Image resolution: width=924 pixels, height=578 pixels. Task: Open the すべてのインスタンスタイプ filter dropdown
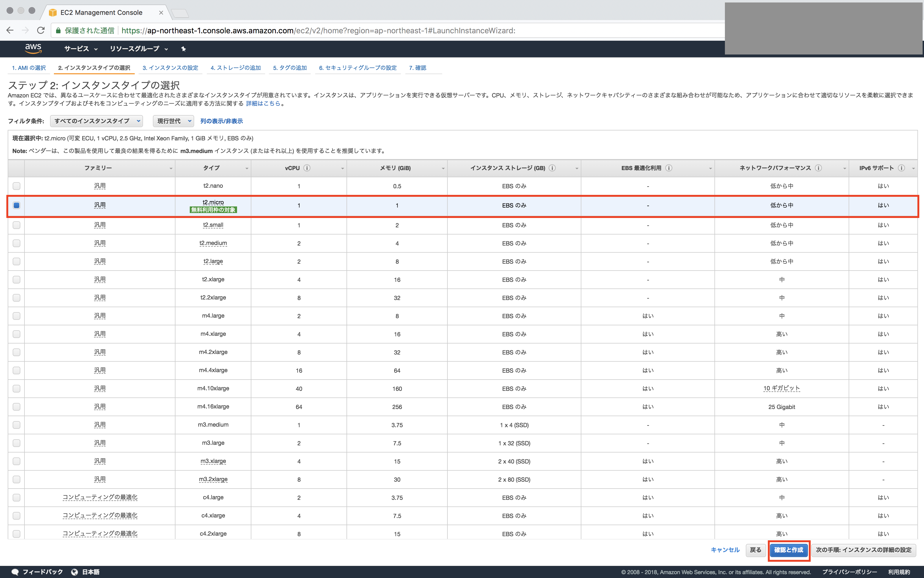point(97,121)
